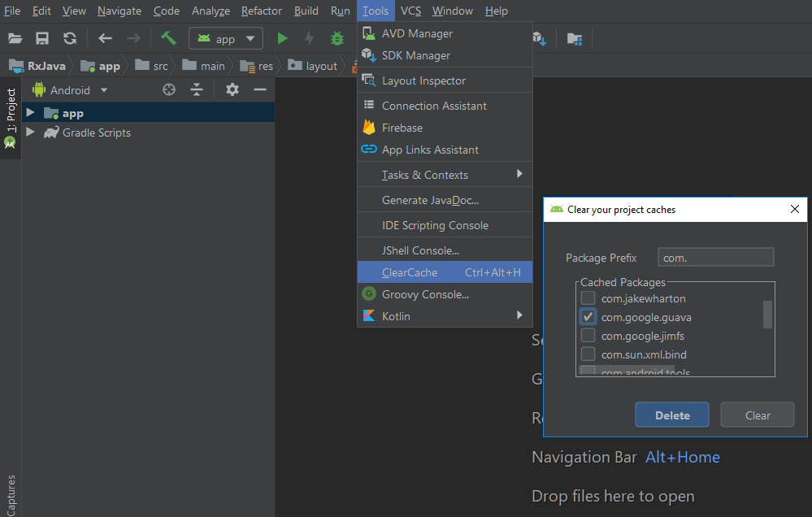Screen dimensions: 812x517
Task: Collapse all with the Project panel icon
Action: pyautogui.click(x=197, y=89)
